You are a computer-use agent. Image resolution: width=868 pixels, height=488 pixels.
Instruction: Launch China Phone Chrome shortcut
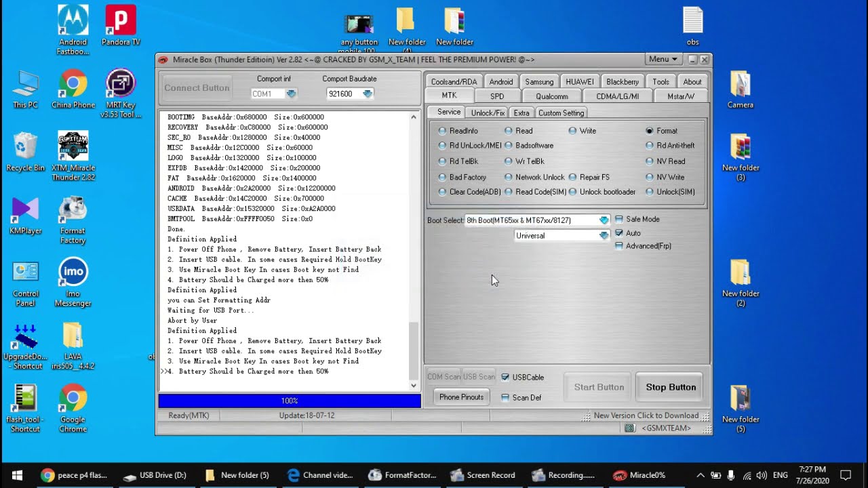[73, 89]
